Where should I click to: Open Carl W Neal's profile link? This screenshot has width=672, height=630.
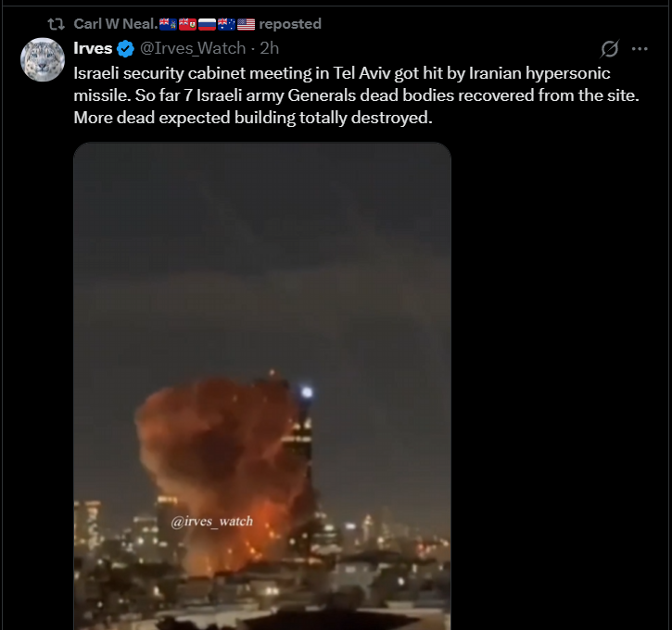pyautogui.click(x=116, y=24)
